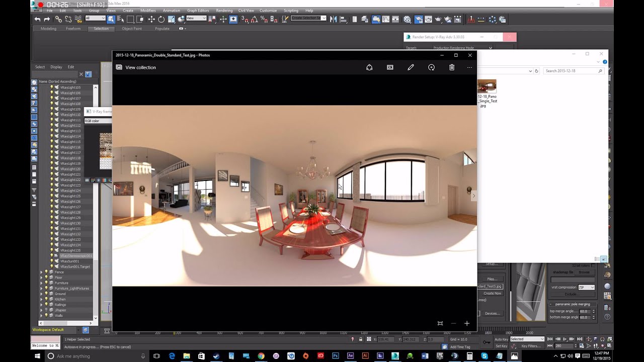The width and height of the screenshot is (644, 362).
Task: Start slideshow in Photos window
Action: (x=390, y=67)
